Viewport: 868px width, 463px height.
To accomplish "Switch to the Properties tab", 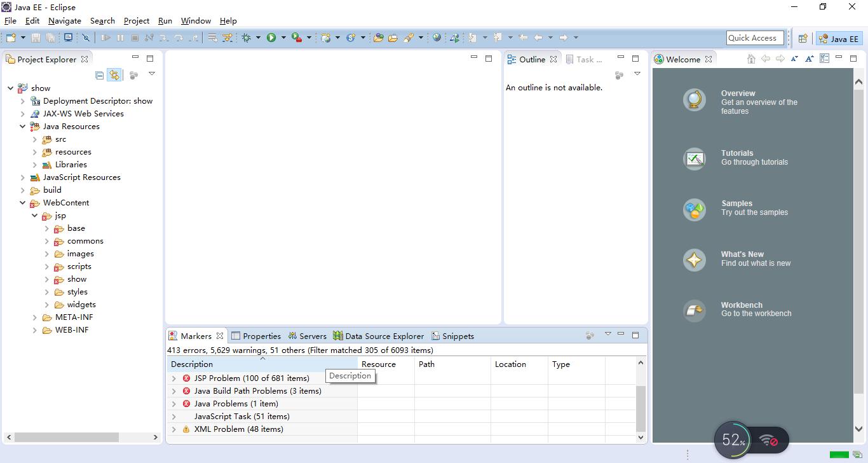I will 256,336.
